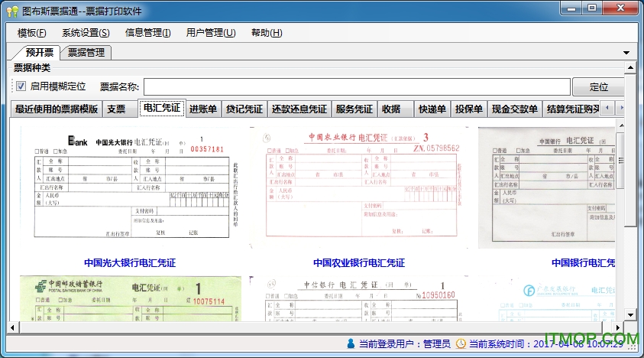Select the 支票 category tab
This screenshot has height=358, width=644.
click(x=116, y=109)
